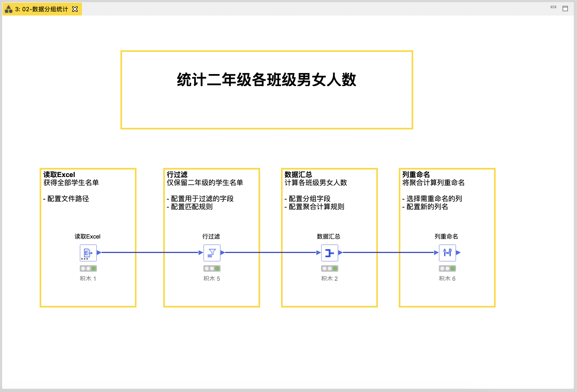Select the 行过滤 filter node icon

coord(211,252)
